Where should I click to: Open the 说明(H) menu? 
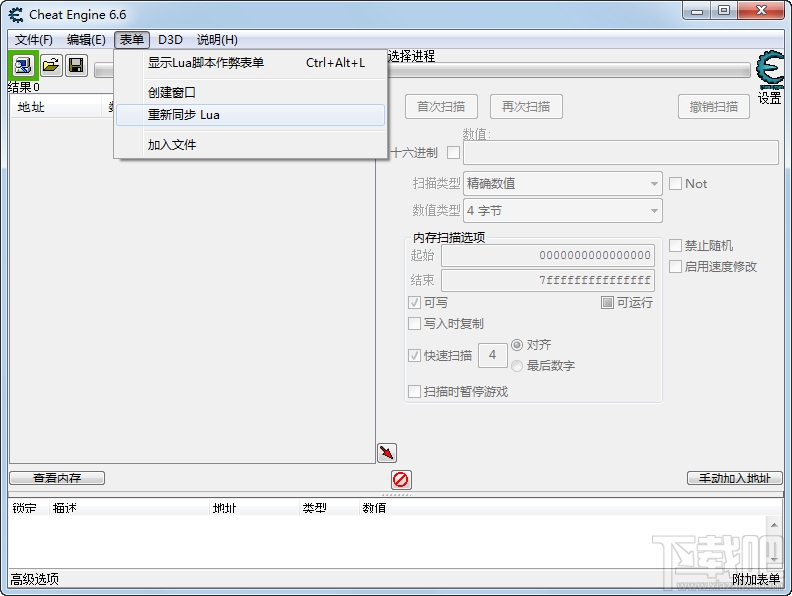(x=217, y=39)
